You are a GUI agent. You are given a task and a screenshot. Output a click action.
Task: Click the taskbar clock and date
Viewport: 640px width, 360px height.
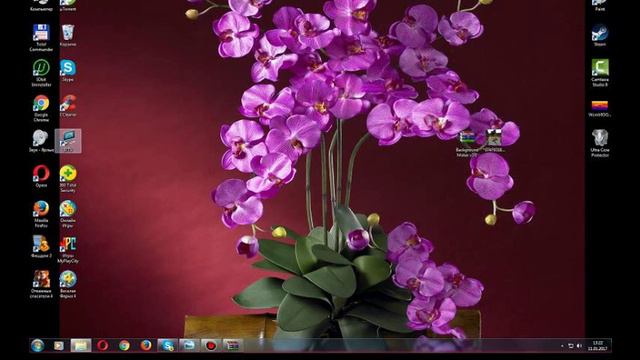598,346
